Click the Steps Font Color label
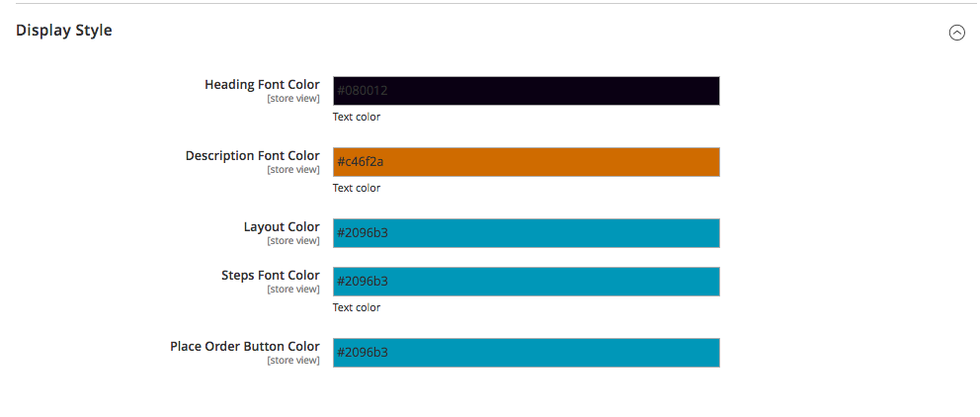 [x=271, y=276]
